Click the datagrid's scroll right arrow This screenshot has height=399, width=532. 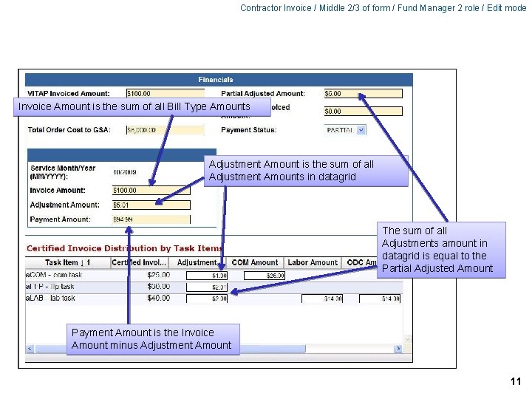click(x=398, y=349)
